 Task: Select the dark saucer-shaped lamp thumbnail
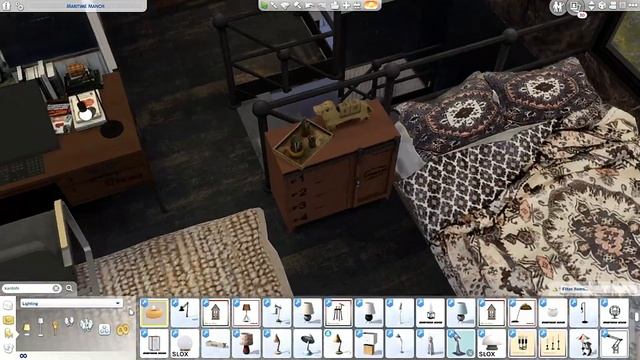point(307,344)
